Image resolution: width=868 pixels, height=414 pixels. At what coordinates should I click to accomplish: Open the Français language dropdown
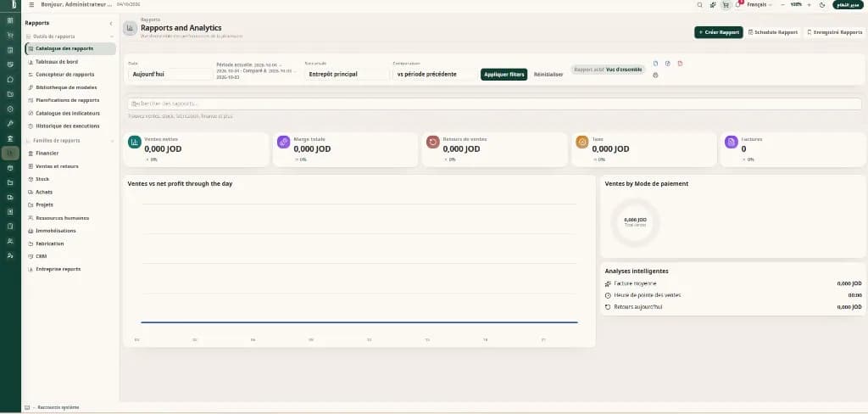[x=759, y=4]
